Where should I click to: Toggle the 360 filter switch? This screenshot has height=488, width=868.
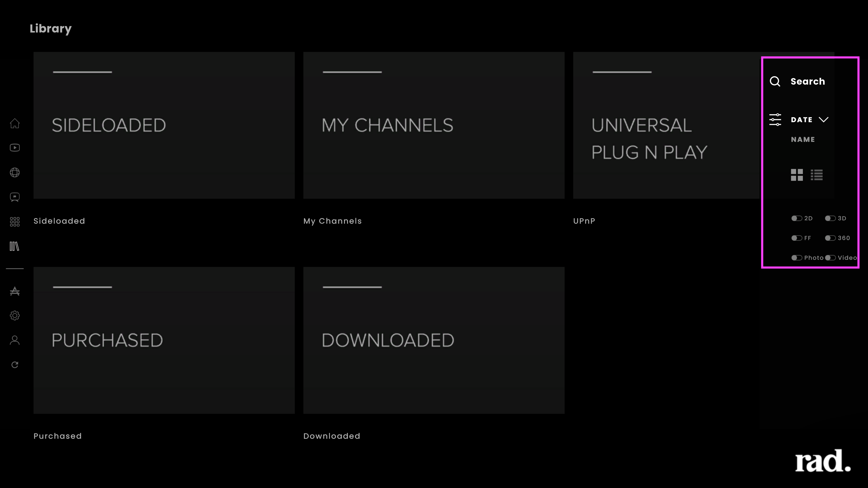pos(830,238)
